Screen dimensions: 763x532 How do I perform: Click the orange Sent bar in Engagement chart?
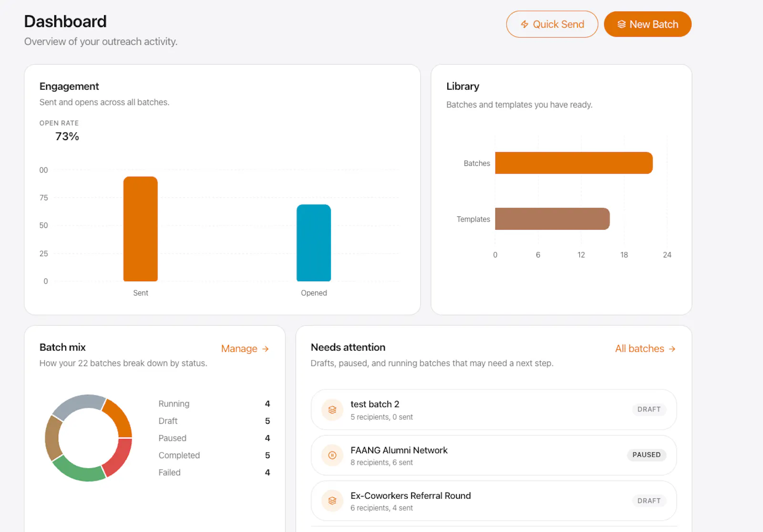tap(141, 229)
